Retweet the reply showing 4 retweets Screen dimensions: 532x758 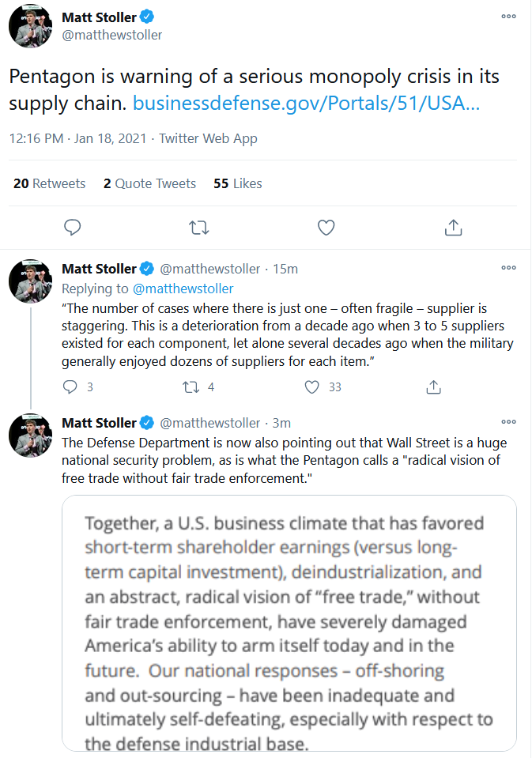tap(191, 387)
